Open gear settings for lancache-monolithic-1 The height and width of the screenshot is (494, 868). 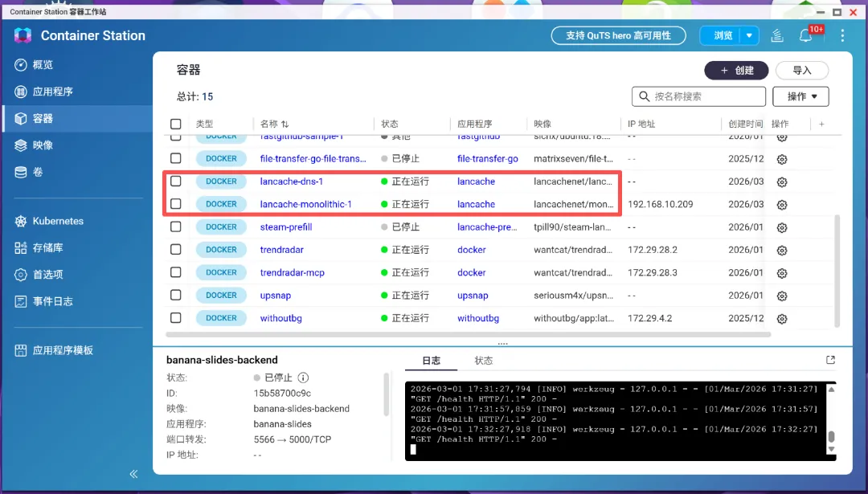point(782,205)
